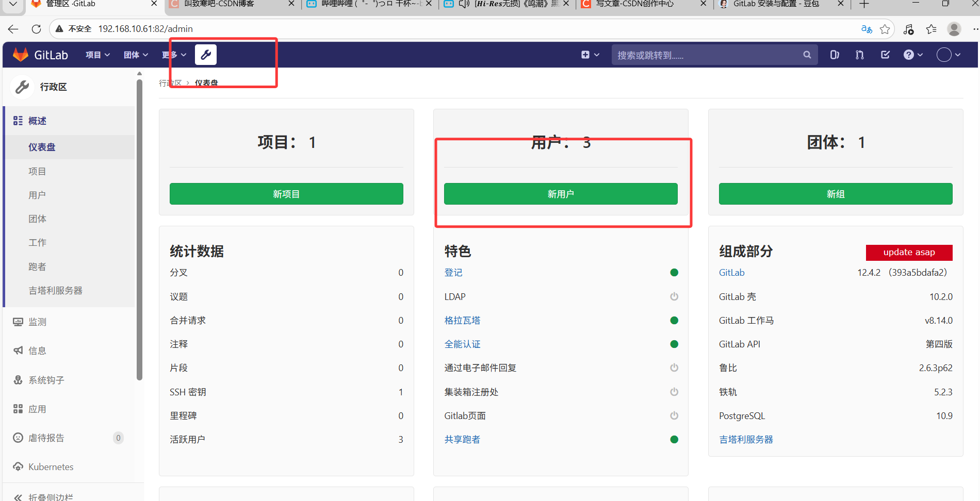Open 信息 sidebar megaphone icon
Screen dimensions: 980x501
pyautogui.click(x=18, y=350)
